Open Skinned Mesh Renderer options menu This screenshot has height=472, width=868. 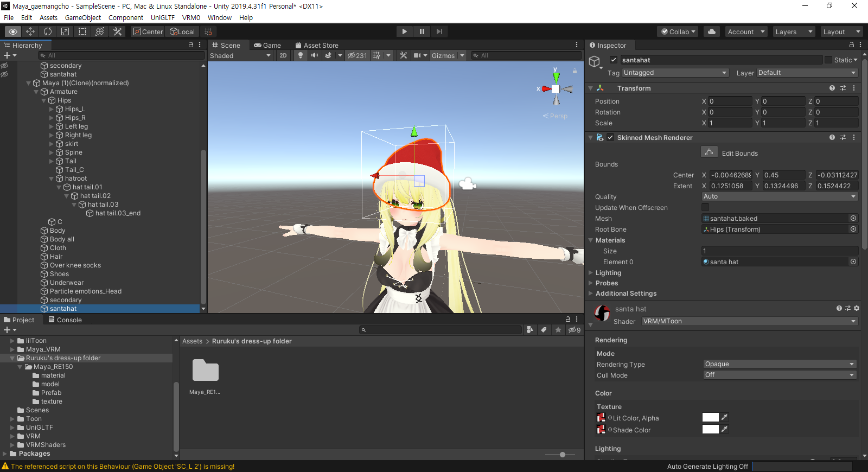[x=854, y=137]
